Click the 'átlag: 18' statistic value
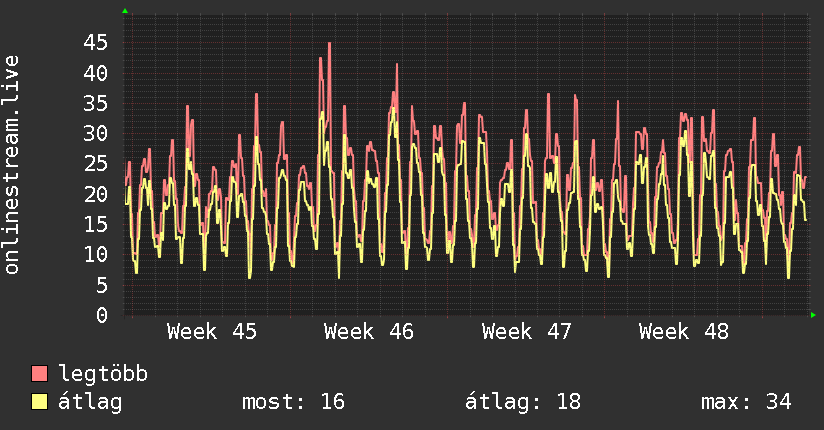Screen dimensions: 824x430 click(x=523, y=402)
